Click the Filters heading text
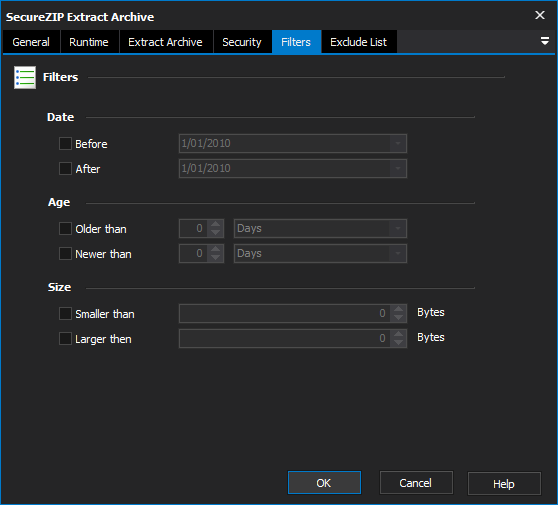This screenshot has width=558, height=505. [60, 77]
